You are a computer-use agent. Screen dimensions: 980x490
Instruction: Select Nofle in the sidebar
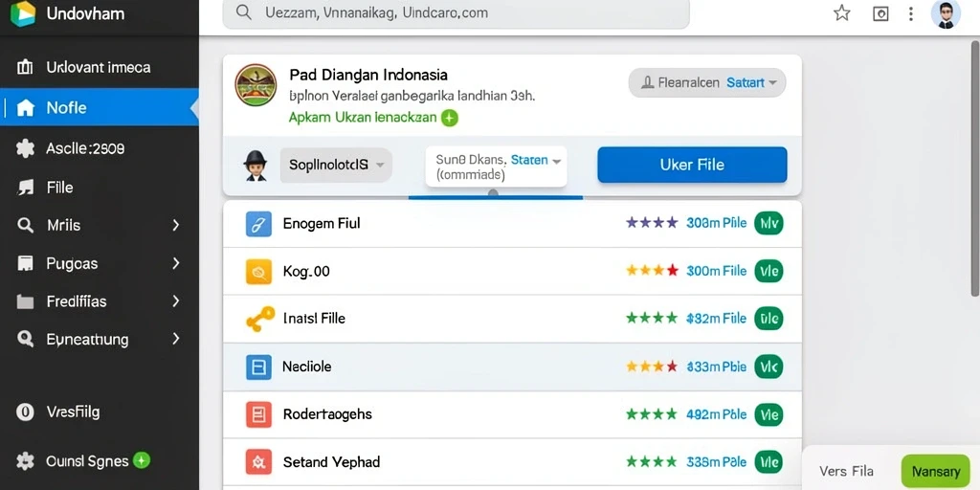coord(100,107)
